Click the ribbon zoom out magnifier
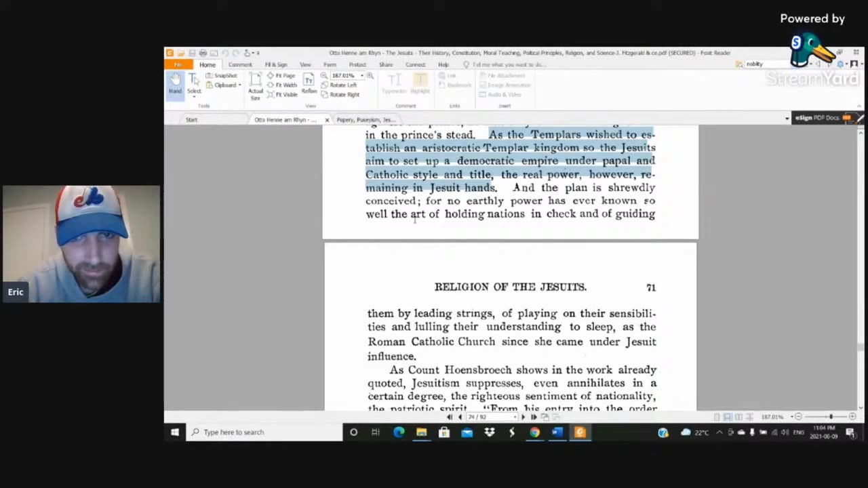This screenshot has width=868, height=488. [324, 76]
